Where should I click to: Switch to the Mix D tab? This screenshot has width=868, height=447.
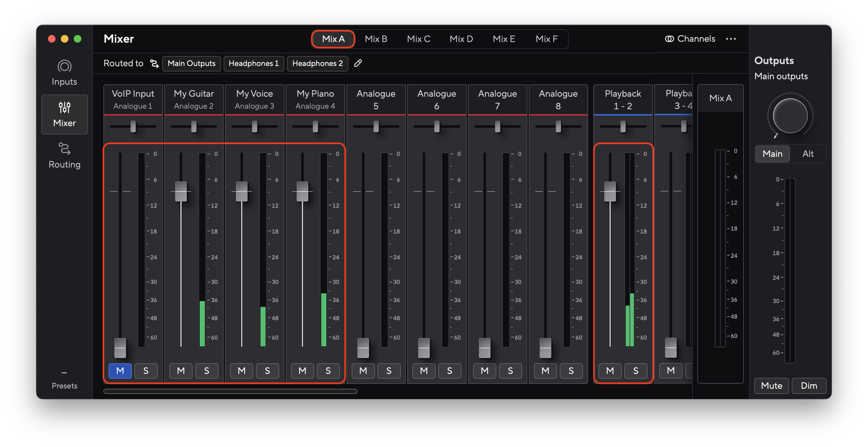coord(461,39)
